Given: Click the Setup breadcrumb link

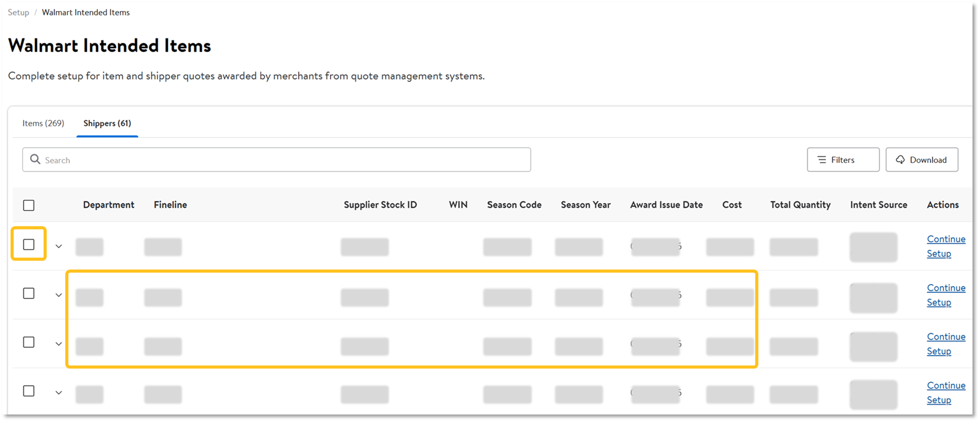Looking at the screenshot, I should click(x=18, y=13).
